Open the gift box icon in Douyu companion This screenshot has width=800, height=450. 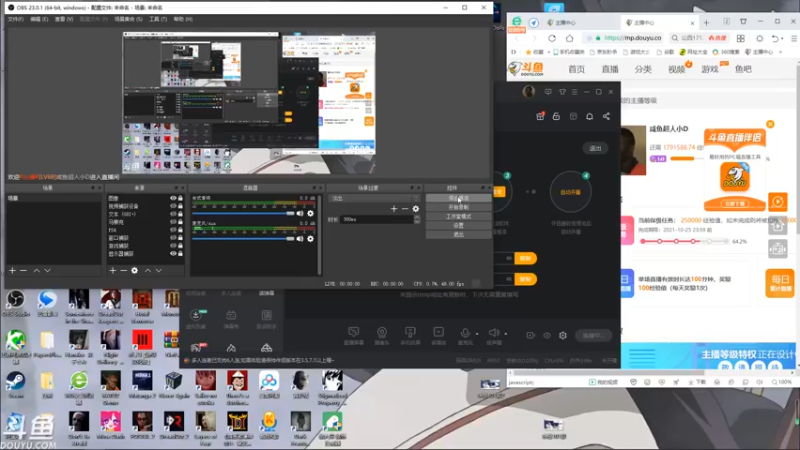540,116
